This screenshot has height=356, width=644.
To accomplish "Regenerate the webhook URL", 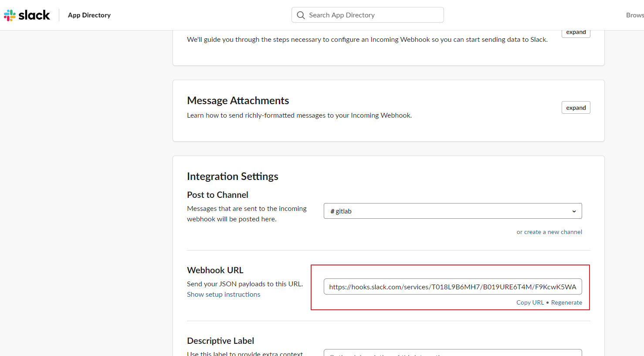I will [x=566, y=302].
